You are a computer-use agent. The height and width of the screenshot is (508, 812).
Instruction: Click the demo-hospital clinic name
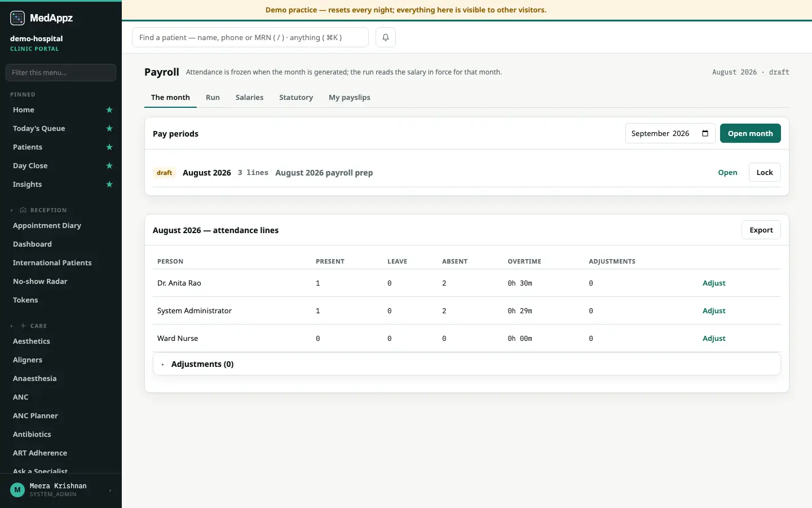tap(37, 38)
